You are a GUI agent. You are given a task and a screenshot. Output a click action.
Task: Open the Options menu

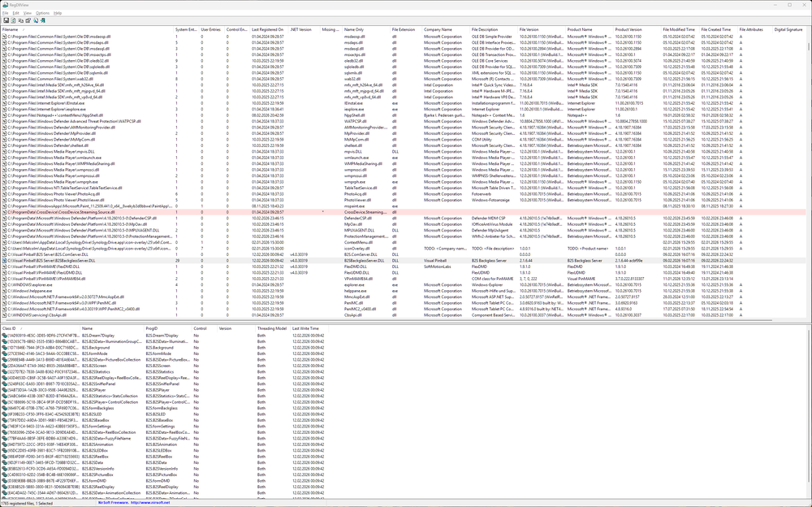(42, 13)
